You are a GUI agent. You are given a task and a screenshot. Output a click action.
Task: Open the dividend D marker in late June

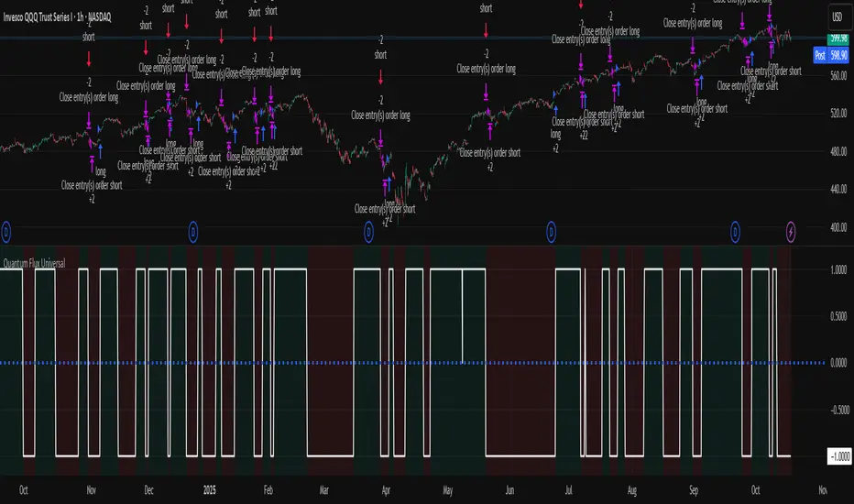click(552, 233)
